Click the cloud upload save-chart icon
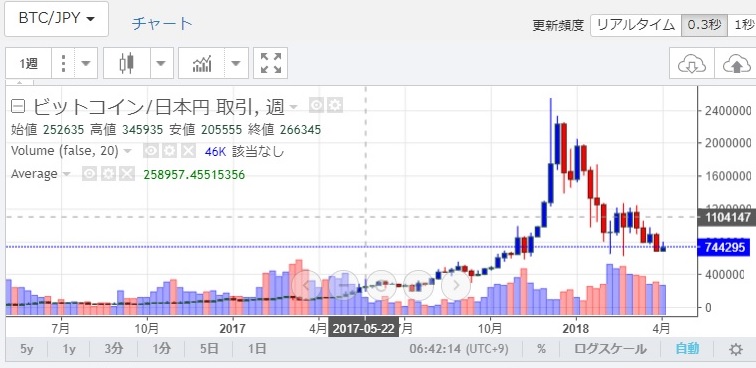 pyautogui.click(x=736, y=63)
